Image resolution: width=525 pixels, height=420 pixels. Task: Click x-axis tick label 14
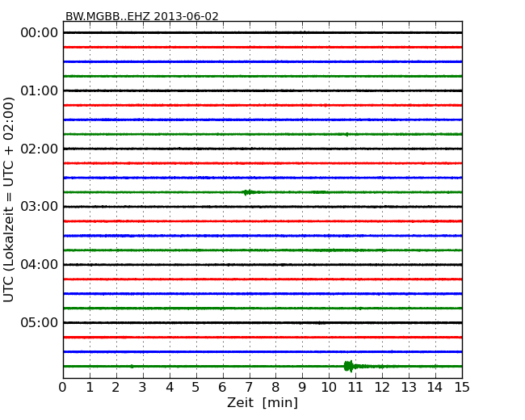click(435, 388)
